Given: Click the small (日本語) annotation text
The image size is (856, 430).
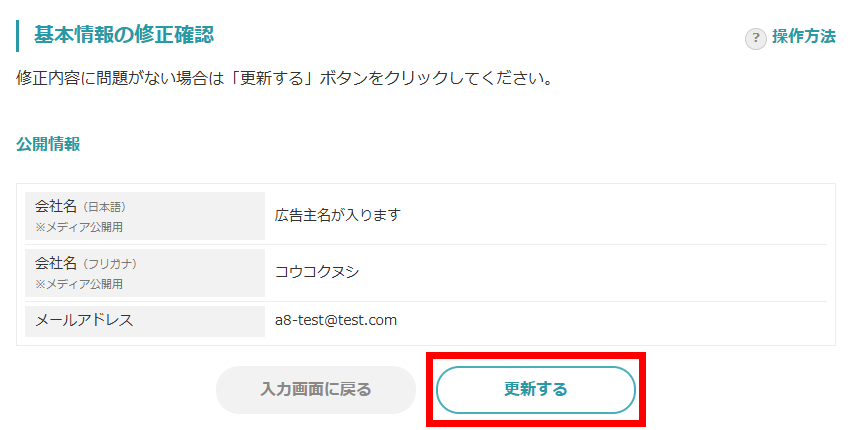Looking at the screenshot, I should 104,208.
